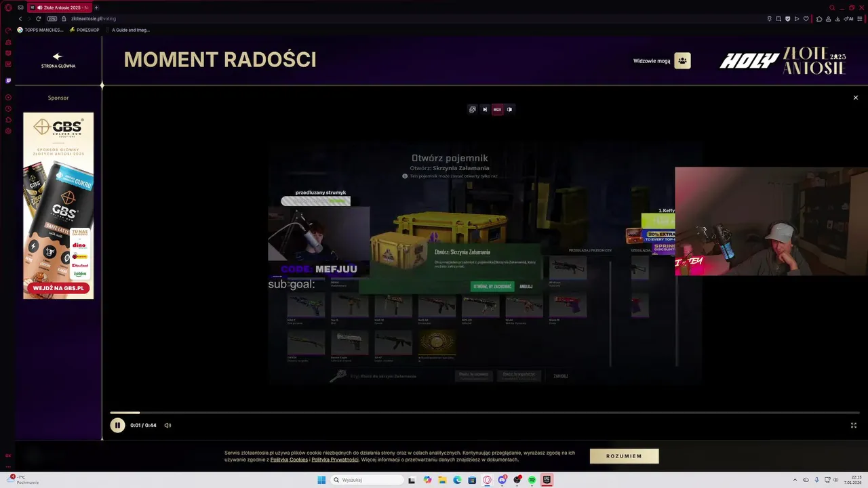Open the downloads arrow icon
Viewport: 868px width, 488px height.
pos(837,19)
